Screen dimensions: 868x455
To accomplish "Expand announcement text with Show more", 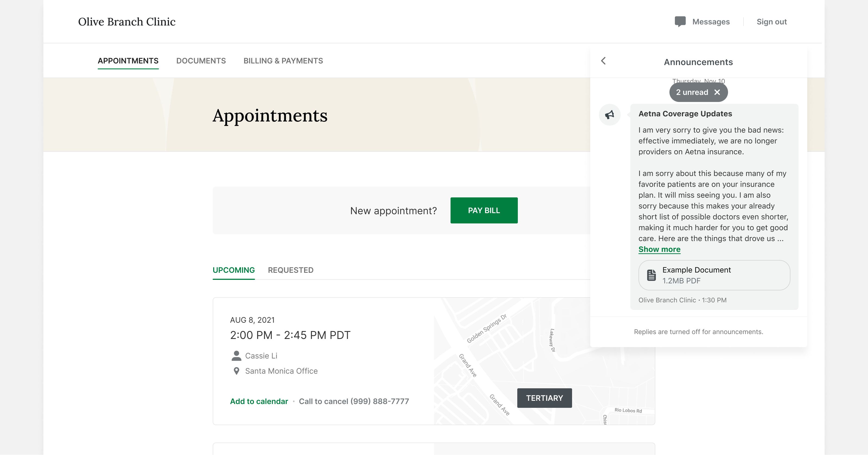I will [659, 249].
